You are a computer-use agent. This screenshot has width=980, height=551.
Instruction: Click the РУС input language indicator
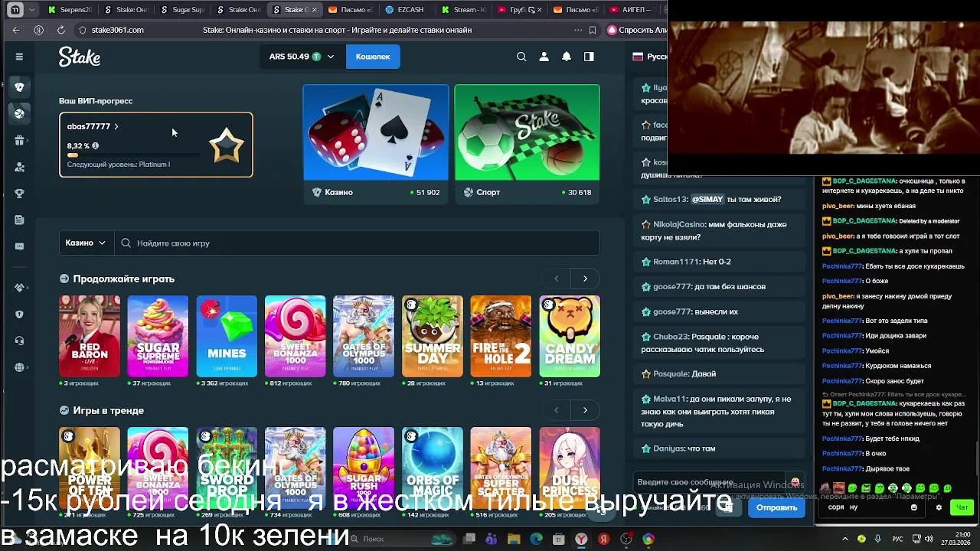pos(897,539)
